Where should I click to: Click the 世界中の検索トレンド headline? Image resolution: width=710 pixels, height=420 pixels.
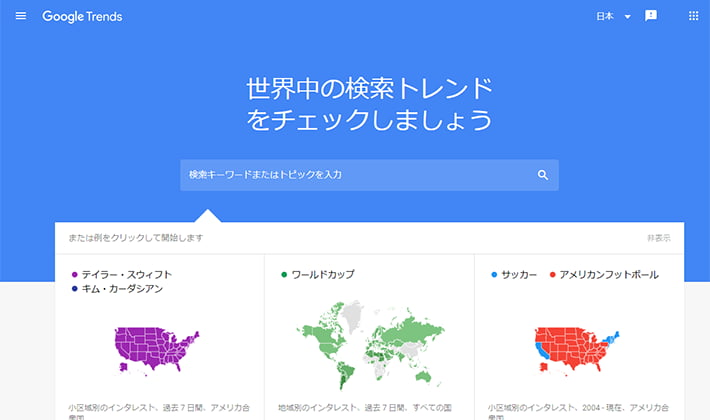point(369,88)
